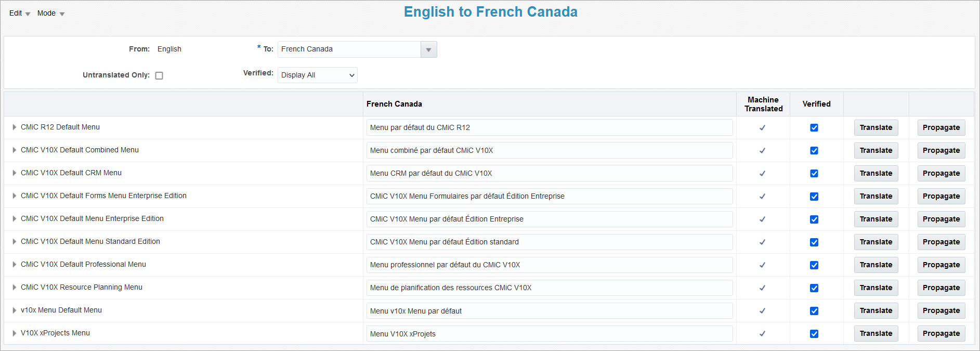Open the Verified Display All dropdown
Viewport: 980px width, 351px height.
(318, 75)
